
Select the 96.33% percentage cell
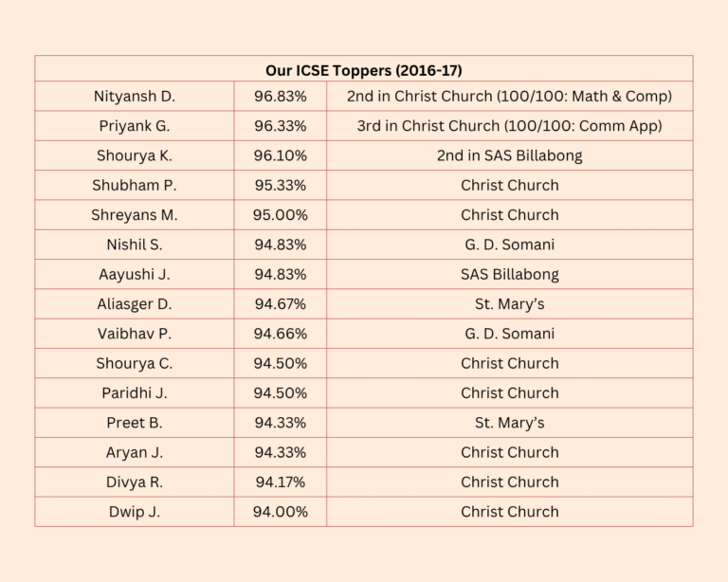280,126
